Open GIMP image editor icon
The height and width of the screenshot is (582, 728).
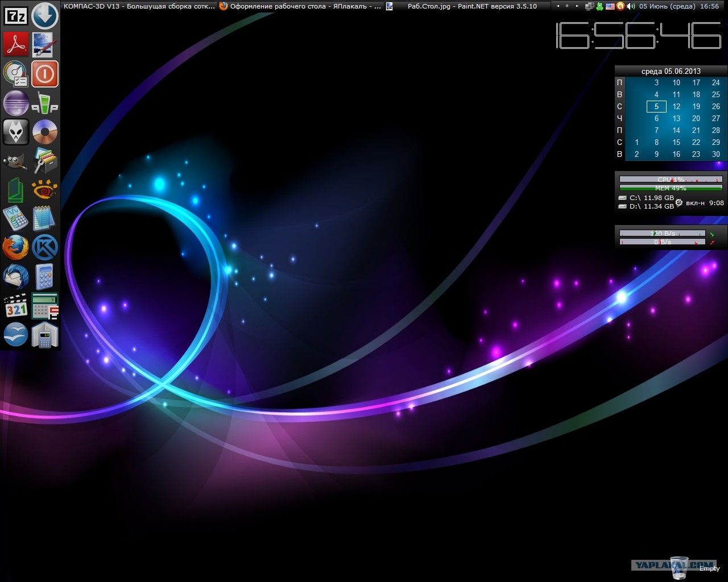pyautogui.click(x=15, y=161)
